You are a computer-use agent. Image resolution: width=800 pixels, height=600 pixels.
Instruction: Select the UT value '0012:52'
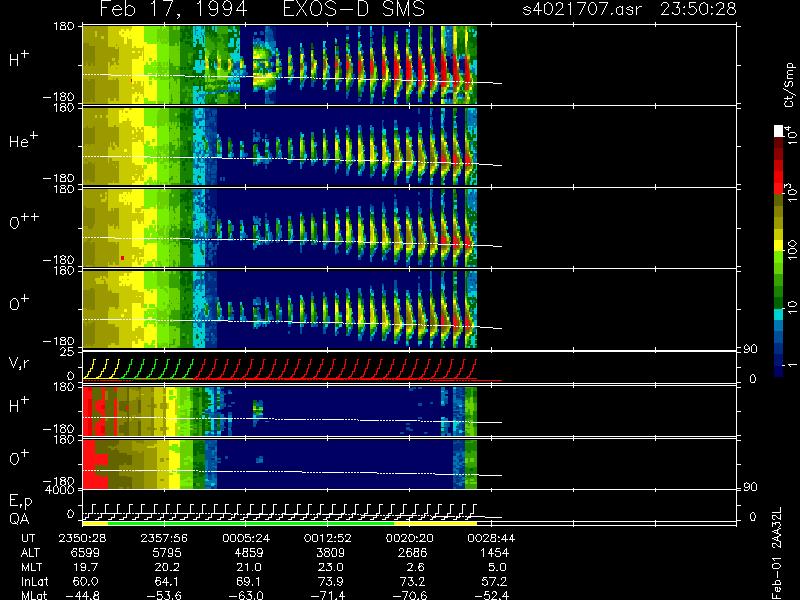coord(327,538)
